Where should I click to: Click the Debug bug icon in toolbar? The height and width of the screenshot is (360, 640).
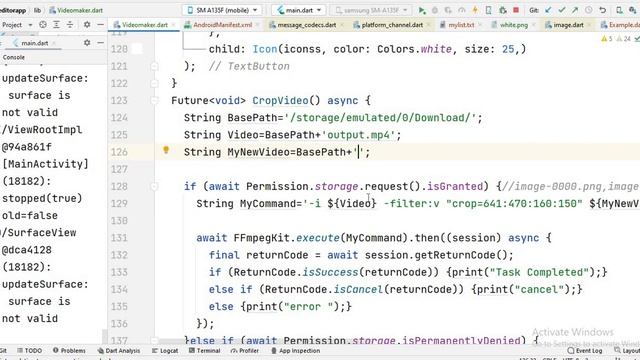coord(435,10)
